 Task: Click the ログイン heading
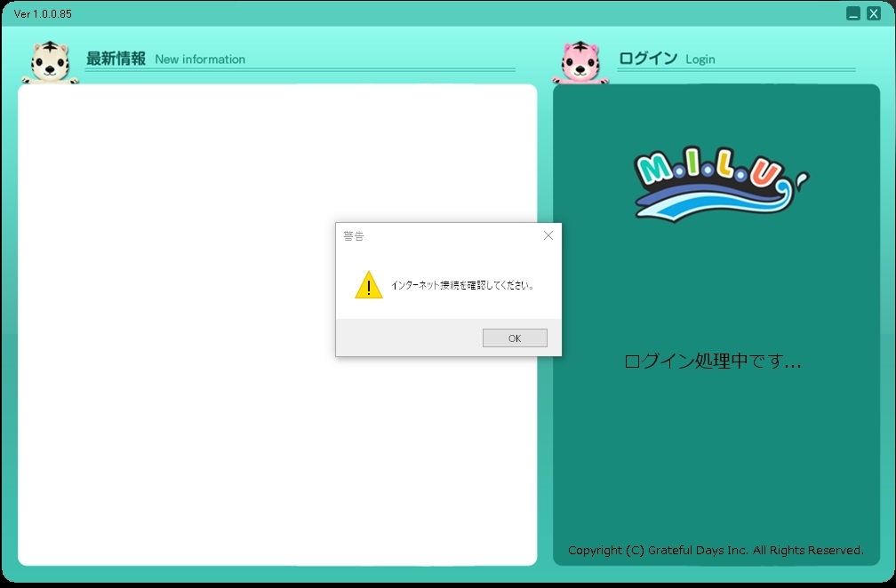(648, 59)
